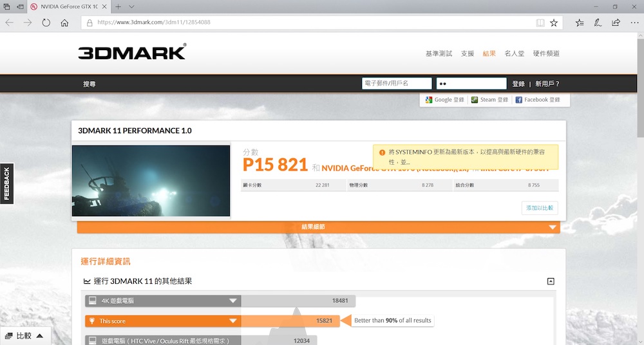Click the 添加以比較 button
This screenshot has height=345, width=644.
point(540,208)
